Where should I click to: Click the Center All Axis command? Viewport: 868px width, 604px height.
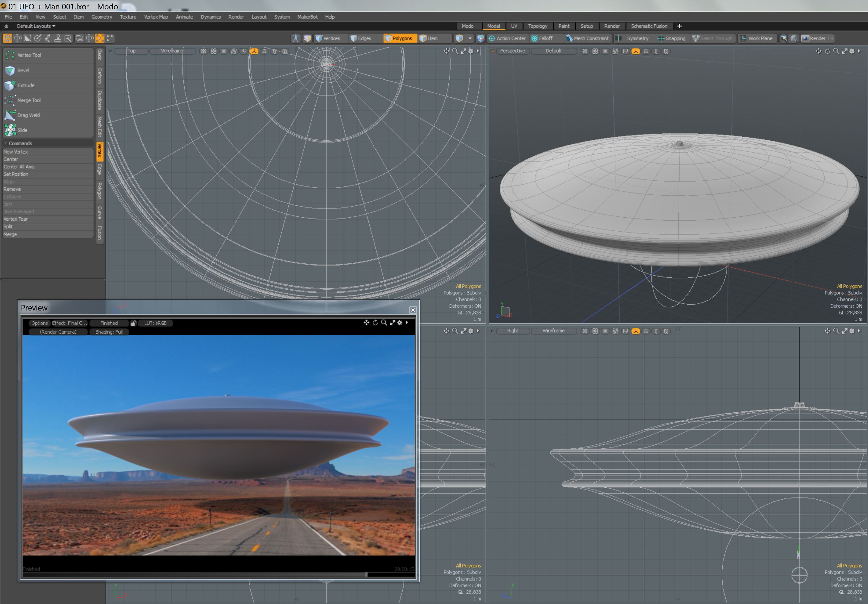click(19, 167)
